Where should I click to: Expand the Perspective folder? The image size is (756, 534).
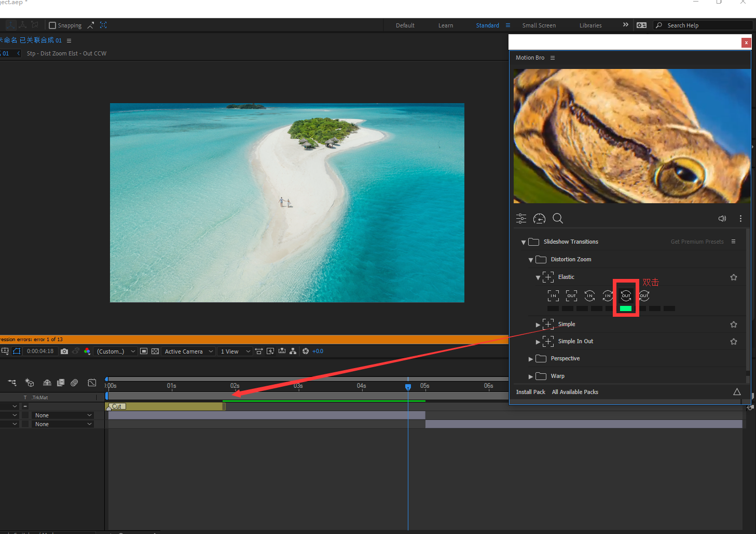[x=531, y=359]
